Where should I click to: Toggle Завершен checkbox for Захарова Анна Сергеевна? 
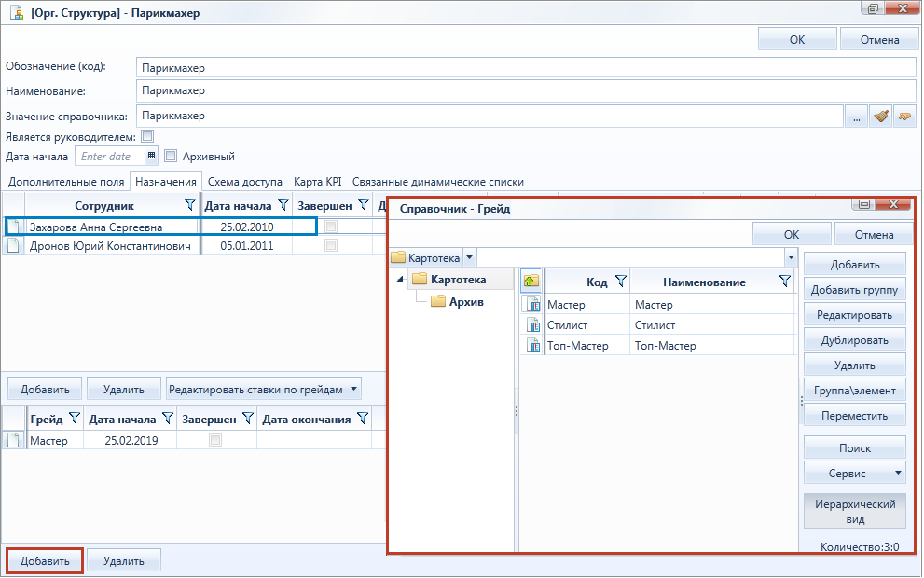(x=331, y=227)
